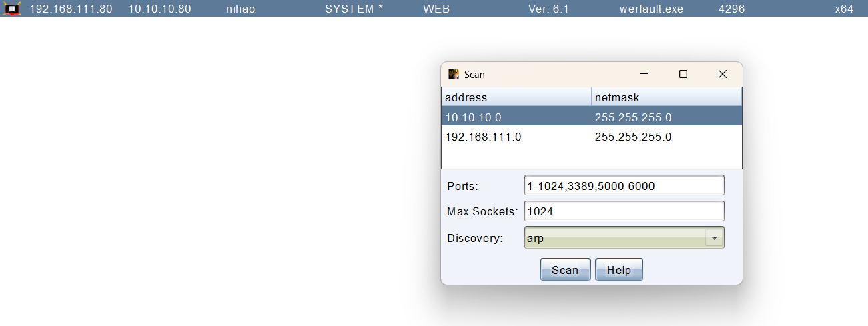
Task: Open the Discovery dropdown arrow
Action: click(715, 238)
